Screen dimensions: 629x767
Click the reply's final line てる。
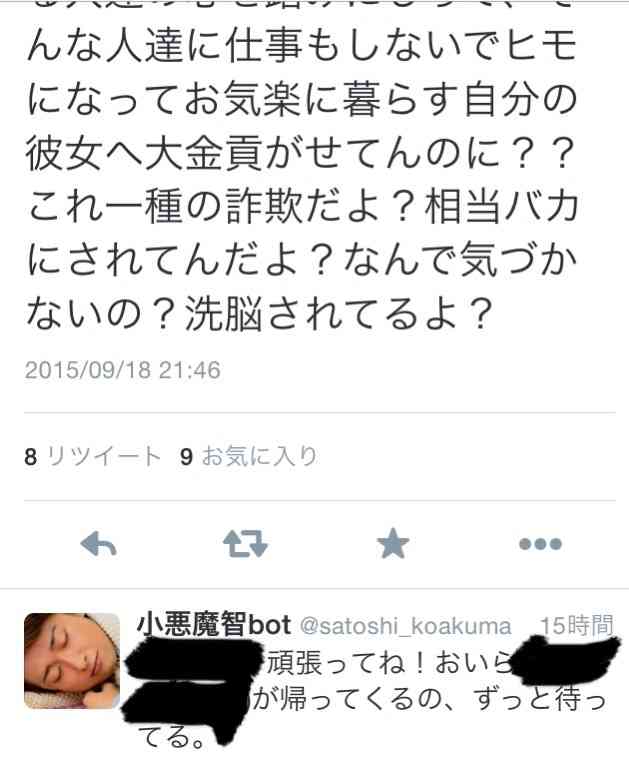tap(172, 737)
